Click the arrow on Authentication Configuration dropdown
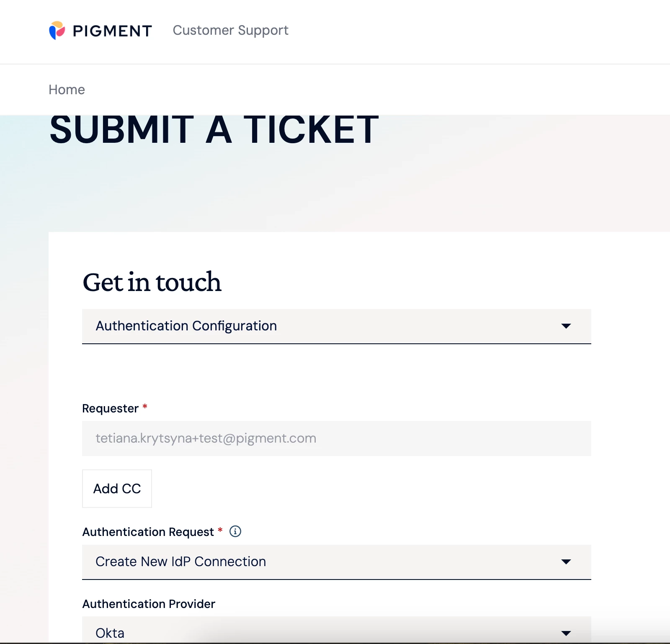Viewport: 670px width, 644px height. click(566, 326)
